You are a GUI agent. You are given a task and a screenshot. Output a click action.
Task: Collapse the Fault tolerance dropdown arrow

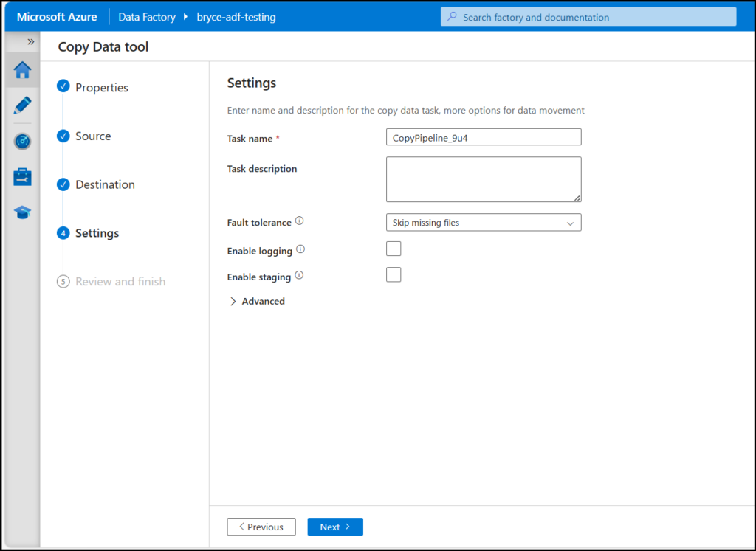[571, 222]
